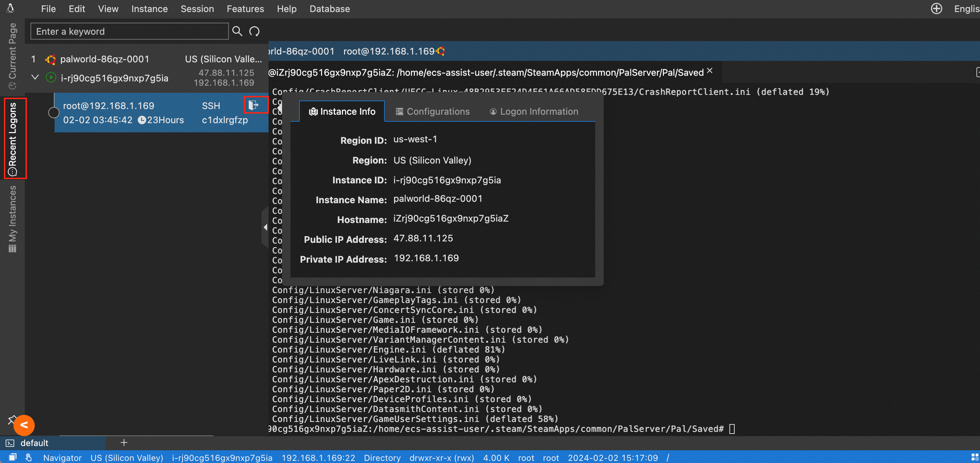
Task: Click the plus icon to add a terminal tab
Action: pos(124,442)
